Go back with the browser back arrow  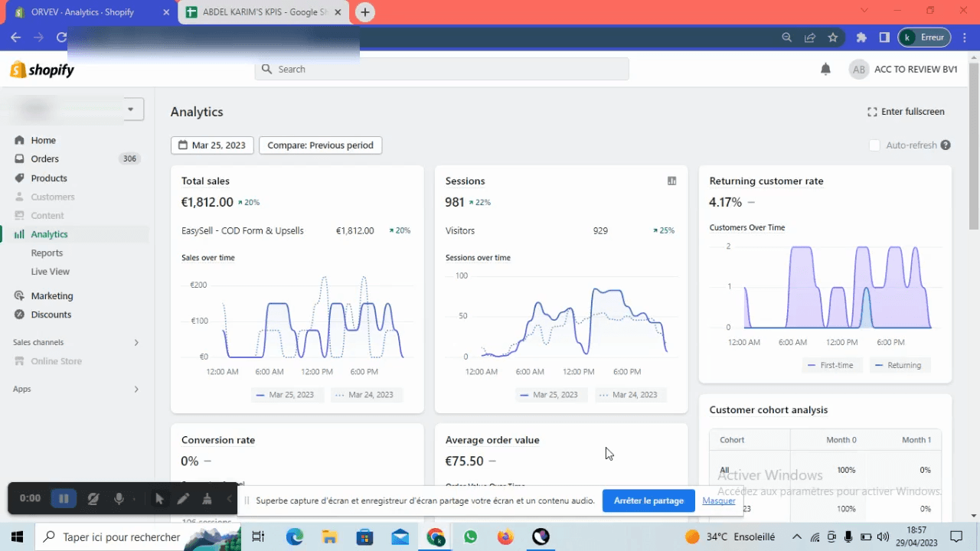15,37
